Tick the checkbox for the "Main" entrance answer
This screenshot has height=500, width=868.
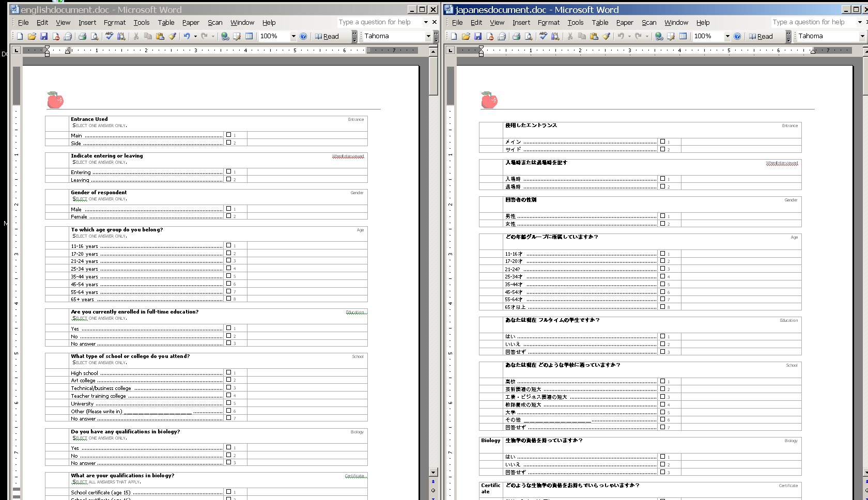(x=228, y=135)
